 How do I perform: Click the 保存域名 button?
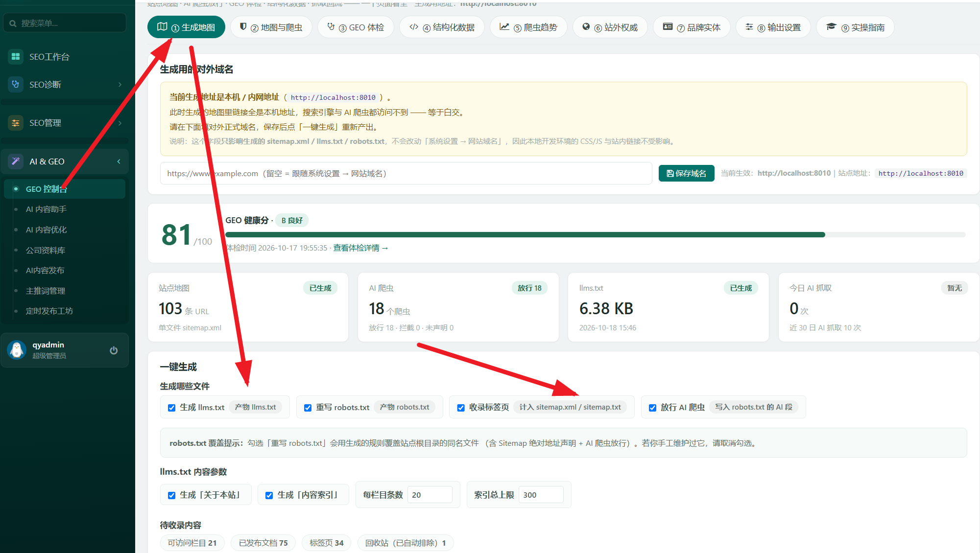point(686,173)
